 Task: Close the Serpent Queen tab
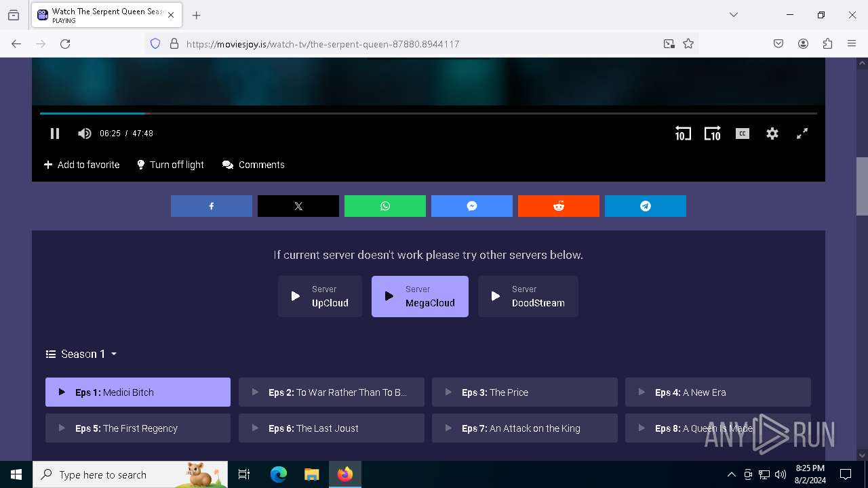click(171, 15)
